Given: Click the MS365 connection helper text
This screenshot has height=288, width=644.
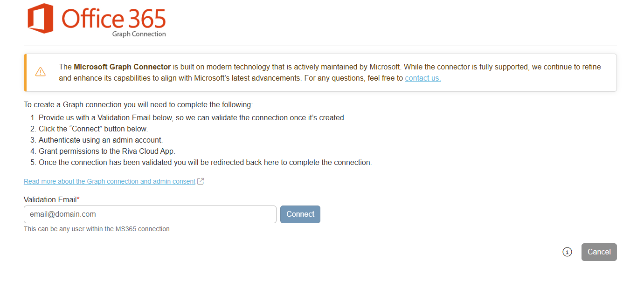Looking at the screenshot, I should (x=97, y=229).
